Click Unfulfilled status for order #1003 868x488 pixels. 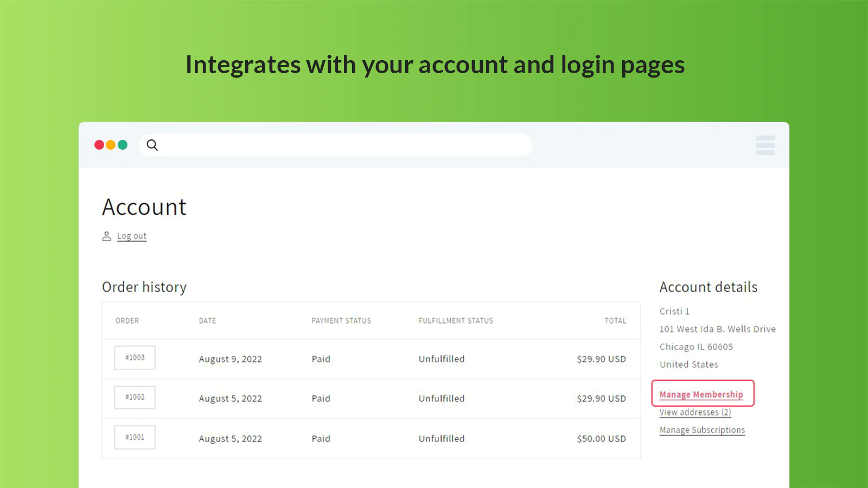442,359
